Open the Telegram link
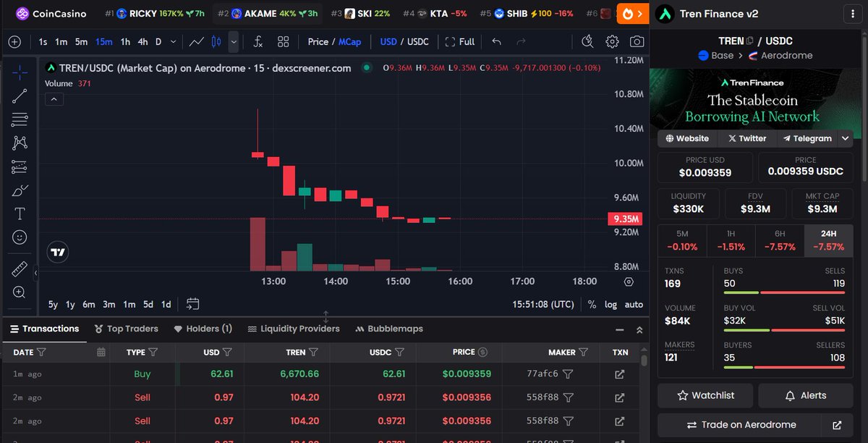The width and height of the screenshot is (868, 443). 807,138
